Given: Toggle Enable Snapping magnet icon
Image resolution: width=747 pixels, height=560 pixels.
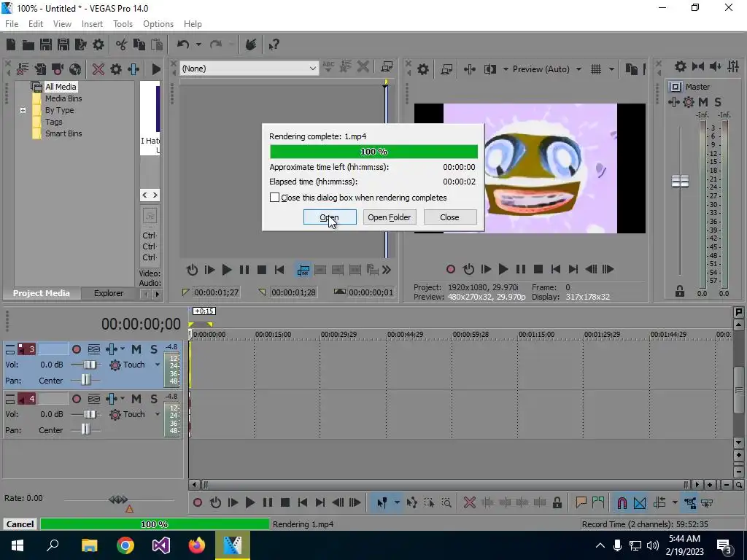Looking at the screenshot, I should pyautogui.click(x=622, y=503).
